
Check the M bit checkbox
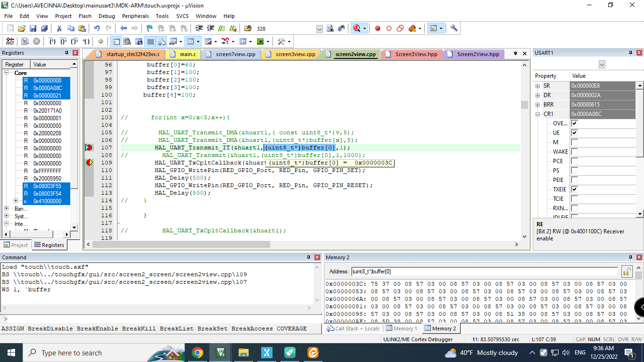[574, 142]
